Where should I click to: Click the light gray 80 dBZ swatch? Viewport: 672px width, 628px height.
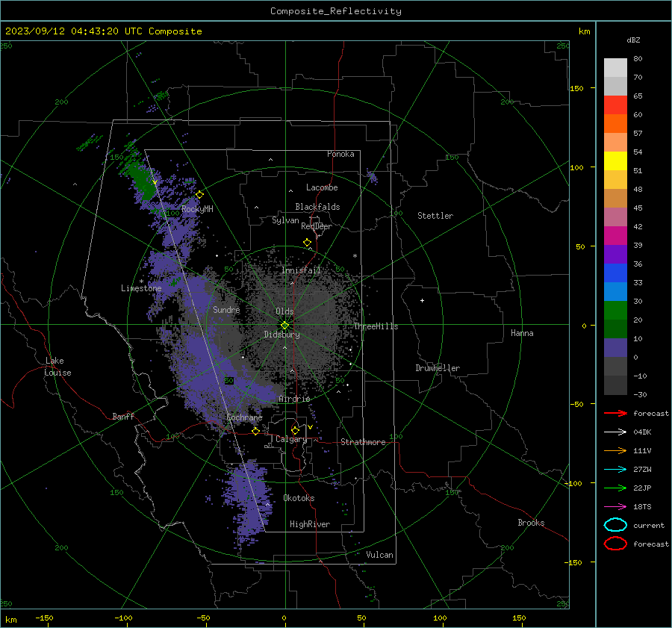click(x=615, y=67)
